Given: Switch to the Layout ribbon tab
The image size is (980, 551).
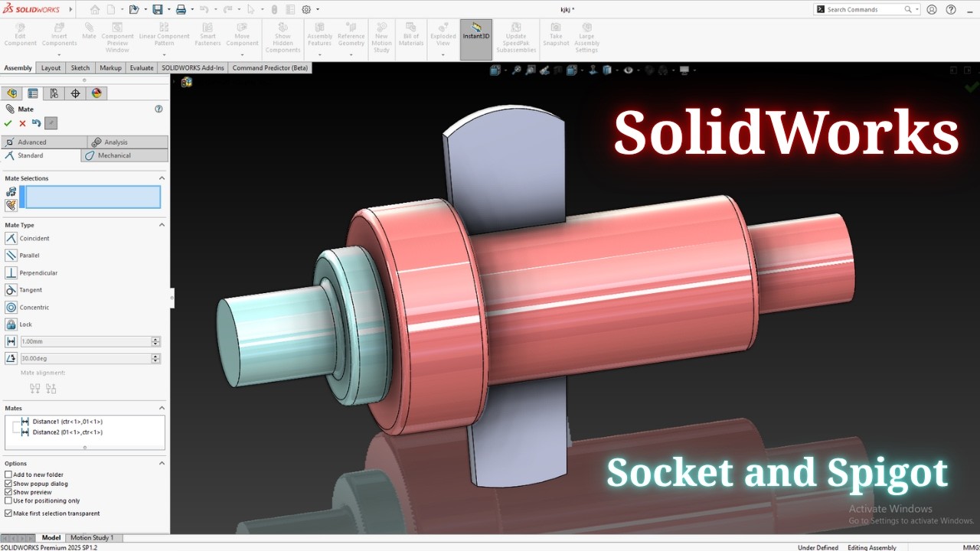Looking at the screenshot, I should click(51, 67).
